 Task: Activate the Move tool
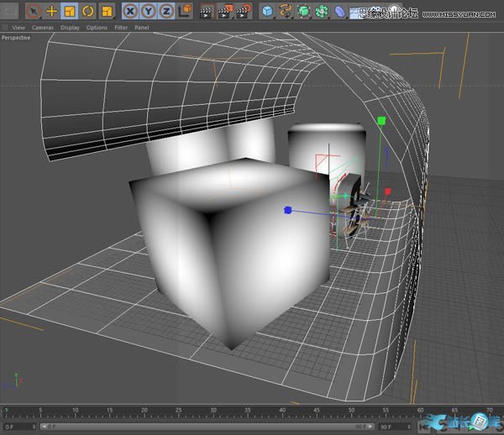pyautogui.click(x=52, y=12)
